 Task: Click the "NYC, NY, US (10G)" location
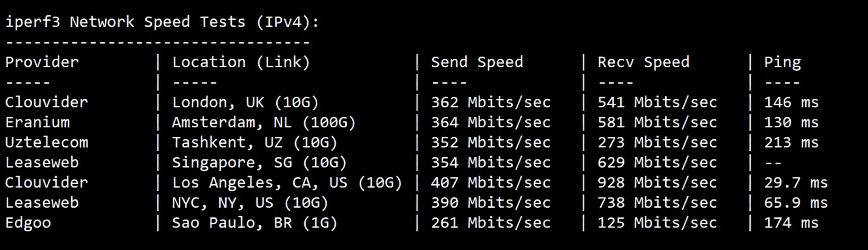[250, 203]
